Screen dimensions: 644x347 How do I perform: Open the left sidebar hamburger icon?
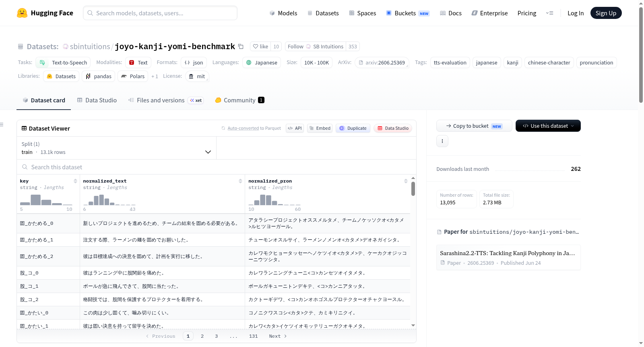pyautogui.click(x=2, y=125)
